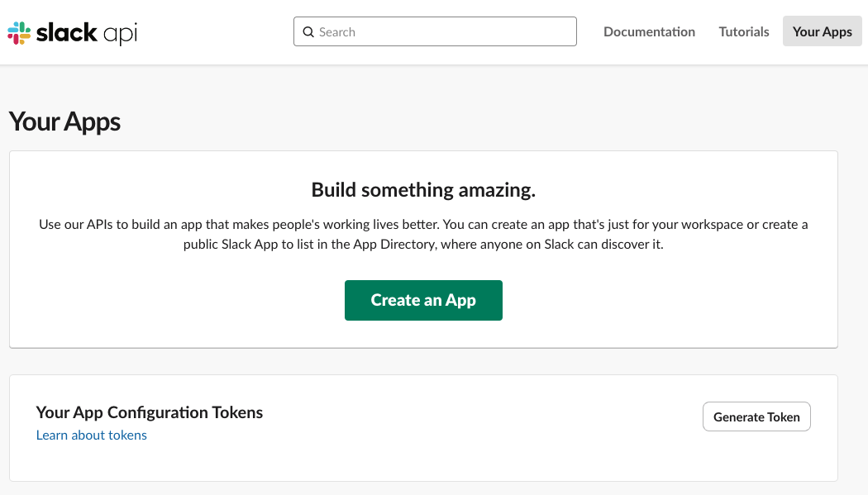868x495 pixels.
Task: Click the search magnifier icon
Action: [308, 32]
